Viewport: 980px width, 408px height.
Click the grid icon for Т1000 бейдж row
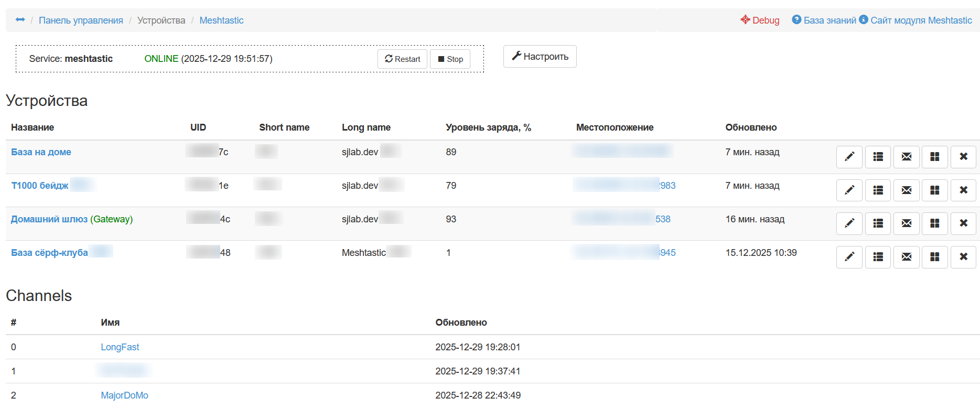pos(934,190)
